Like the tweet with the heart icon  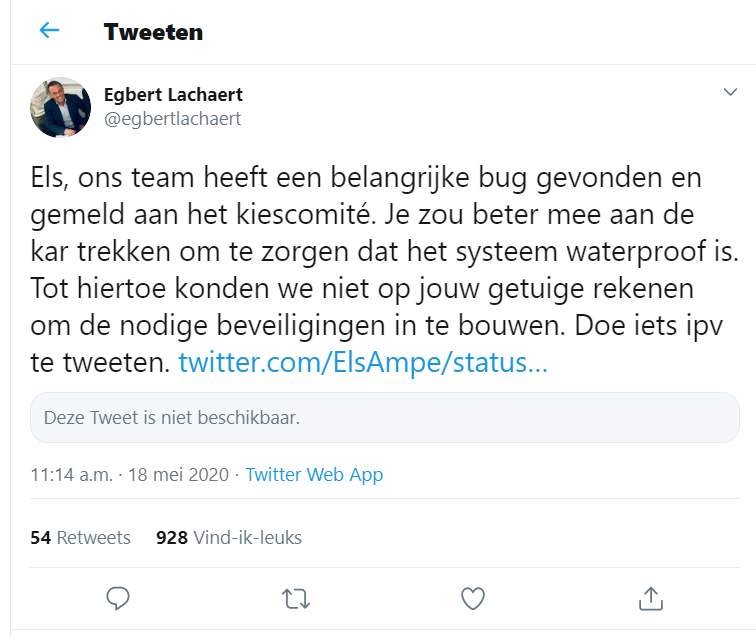coord(472,598)
